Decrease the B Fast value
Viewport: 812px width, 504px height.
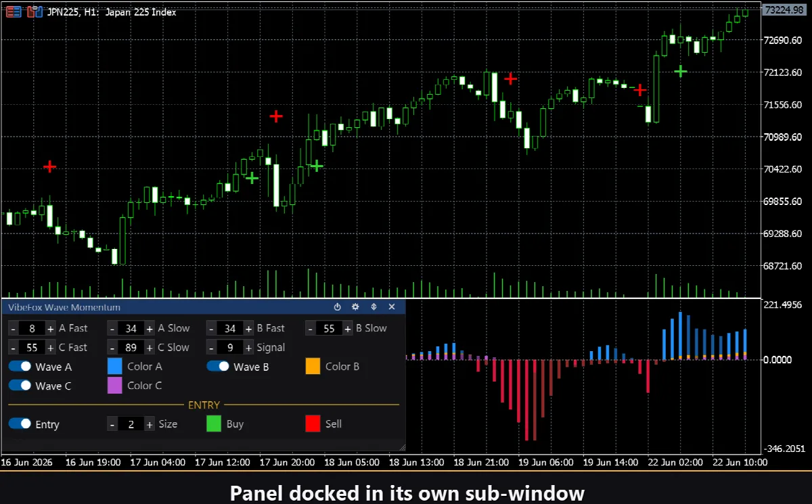[212, 328]
